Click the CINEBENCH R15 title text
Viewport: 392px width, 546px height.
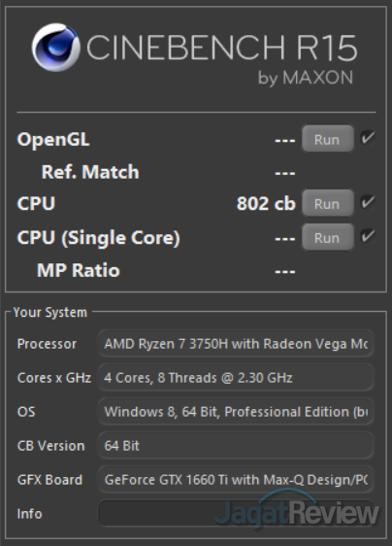(x=222, y=47)
